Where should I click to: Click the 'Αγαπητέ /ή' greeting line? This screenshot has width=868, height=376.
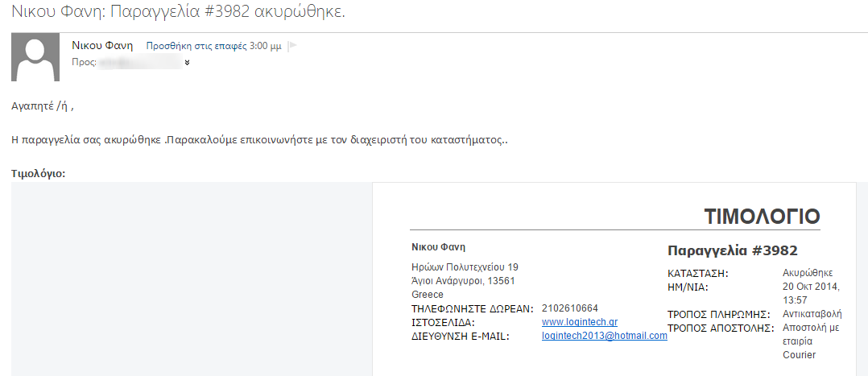click(48, 105)
